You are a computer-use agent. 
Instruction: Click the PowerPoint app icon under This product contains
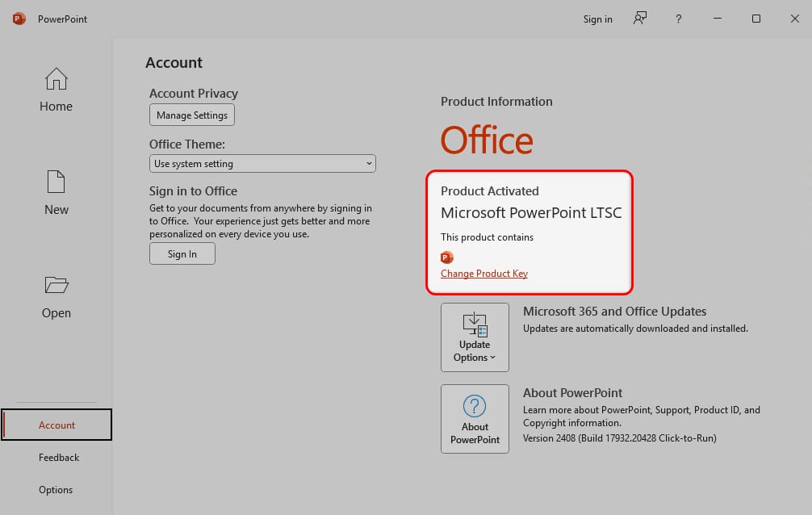click(x=447, y=257)
